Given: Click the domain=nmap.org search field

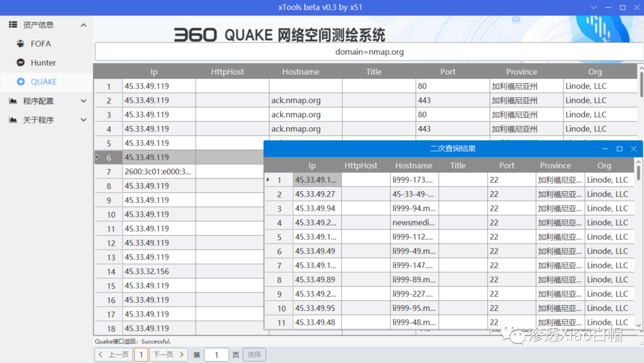Looking at the screenshot, I should click(369, 52).
